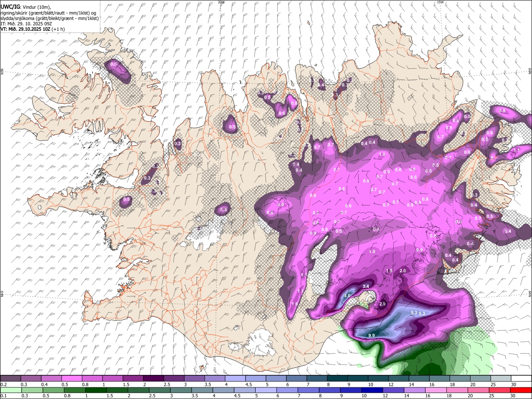Pick the snow legend swatch between 1.5 and 2
The image size is (532, 399).
(x=133, y=379)
